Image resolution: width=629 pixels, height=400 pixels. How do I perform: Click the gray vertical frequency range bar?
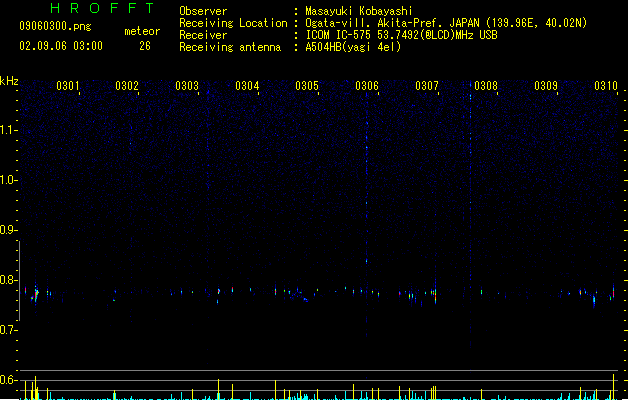19,280
